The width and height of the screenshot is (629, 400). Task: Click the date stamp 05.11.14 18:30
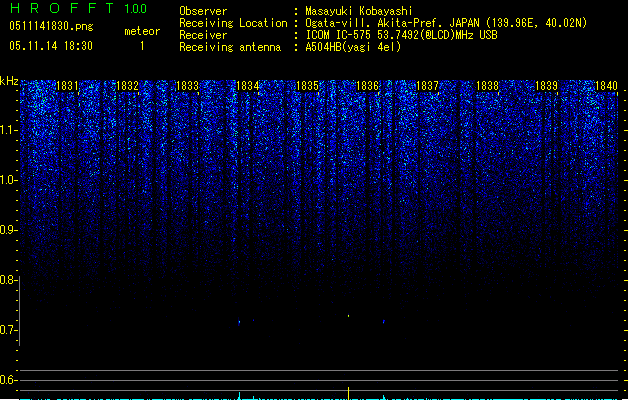[51, 46]
